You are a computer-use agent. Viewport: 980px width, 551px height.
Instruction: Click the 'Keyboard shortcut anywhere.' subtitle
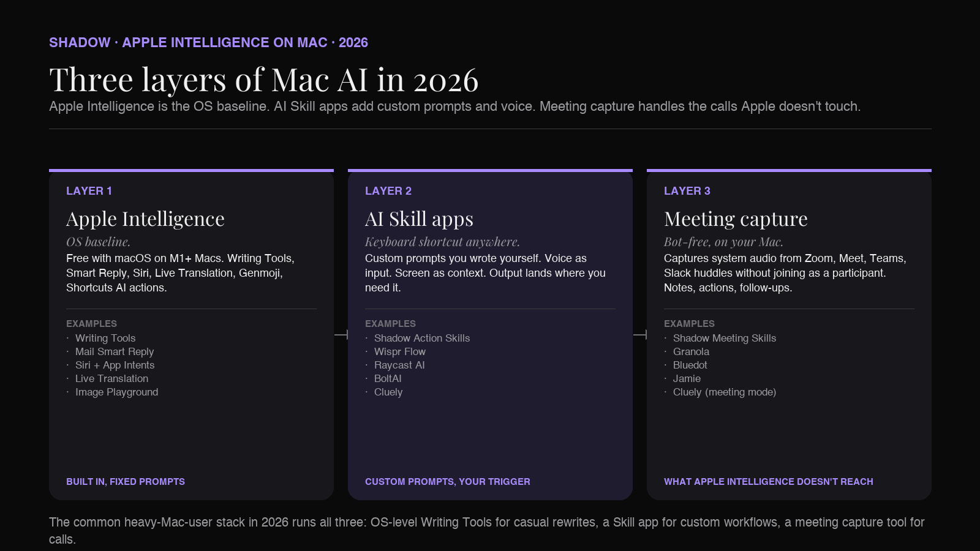(442, 242)
